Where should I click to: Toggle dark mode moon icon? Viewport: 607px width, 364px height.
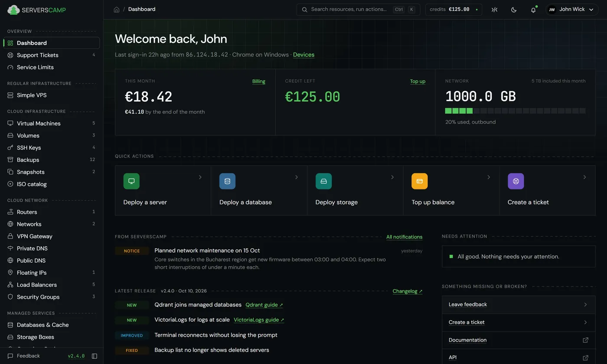point(514,10)
